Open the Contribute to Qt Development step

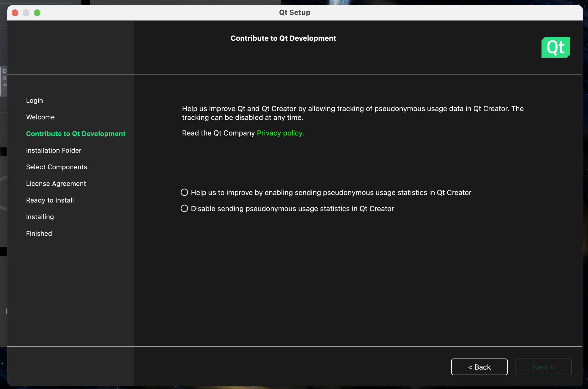coord(76,134)
